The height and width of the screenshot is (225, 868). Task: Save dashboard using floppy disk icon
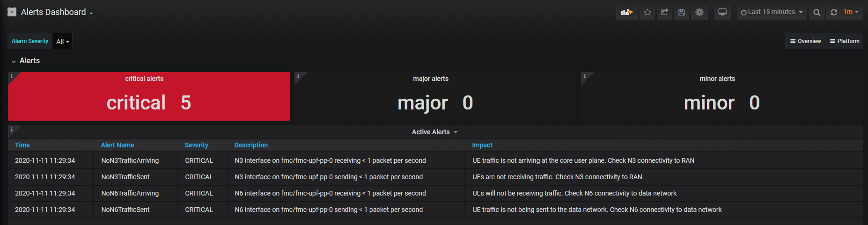tap(682, 12)
